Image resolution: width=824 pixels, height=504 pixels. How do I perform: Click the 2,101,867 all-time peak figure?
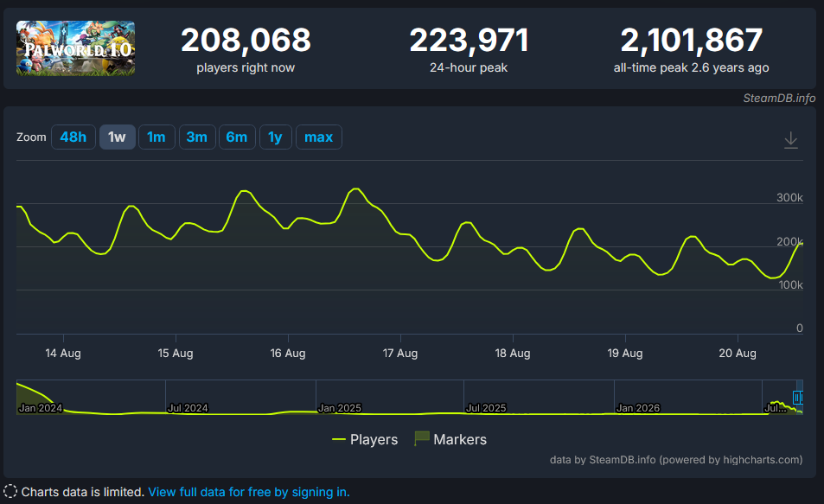click(x=691, y=40)
